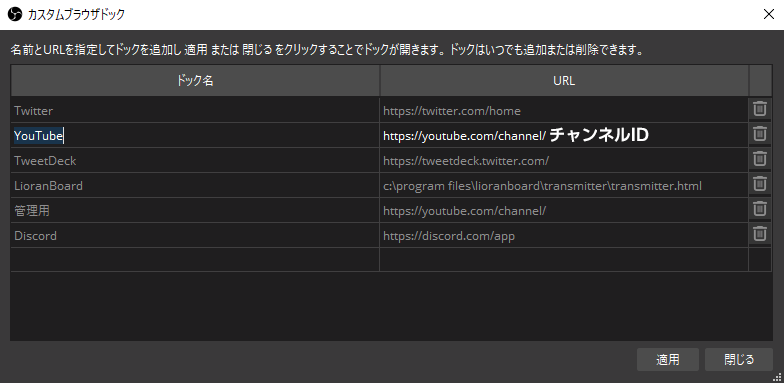The image size is (784, 383).
Task: Click the window resize grip at corner
Action: coord(779,378)
